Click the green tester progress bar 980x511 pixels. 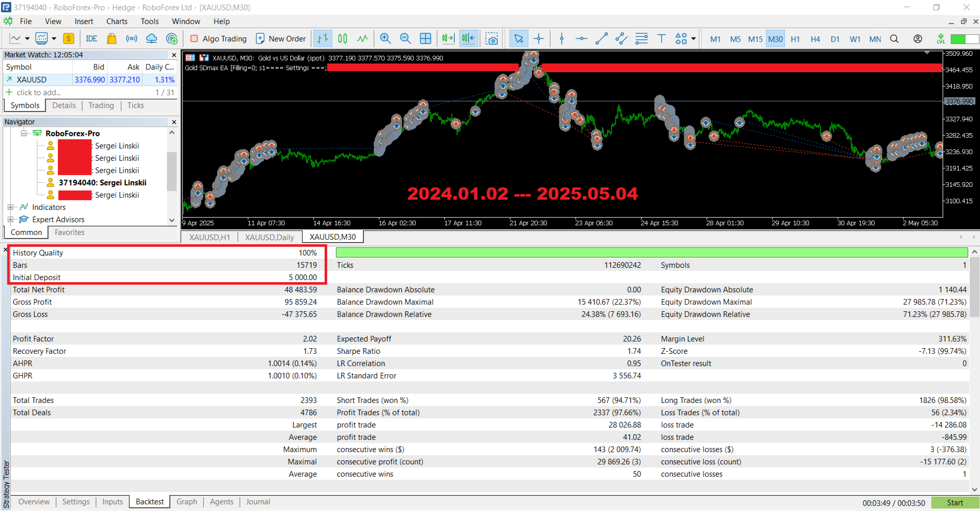click(652, 252)
